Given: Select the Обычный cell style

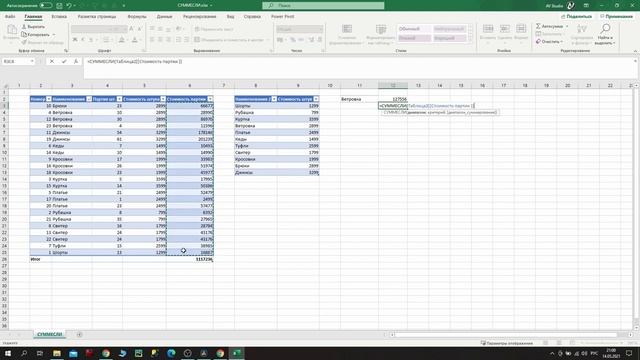Looking at the screenshot, I should click(413, 29).
